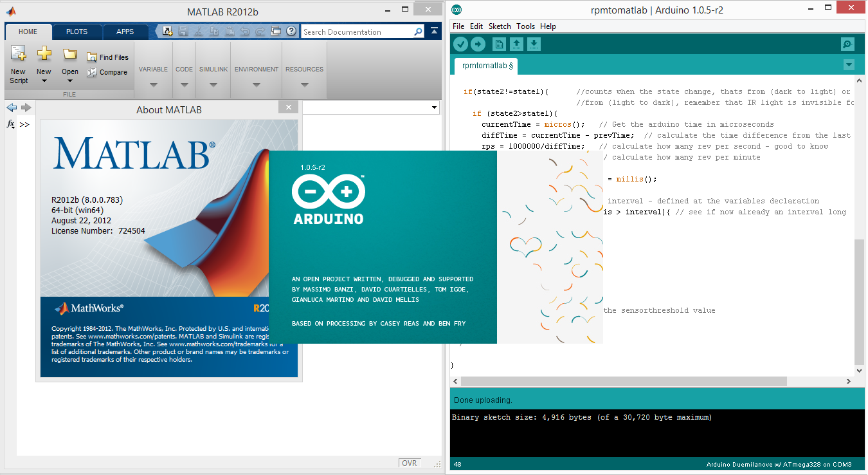Screen dimensions: 868x475
Task: Click the MATLAB Undo icon
Action: (x=245, y=31)
